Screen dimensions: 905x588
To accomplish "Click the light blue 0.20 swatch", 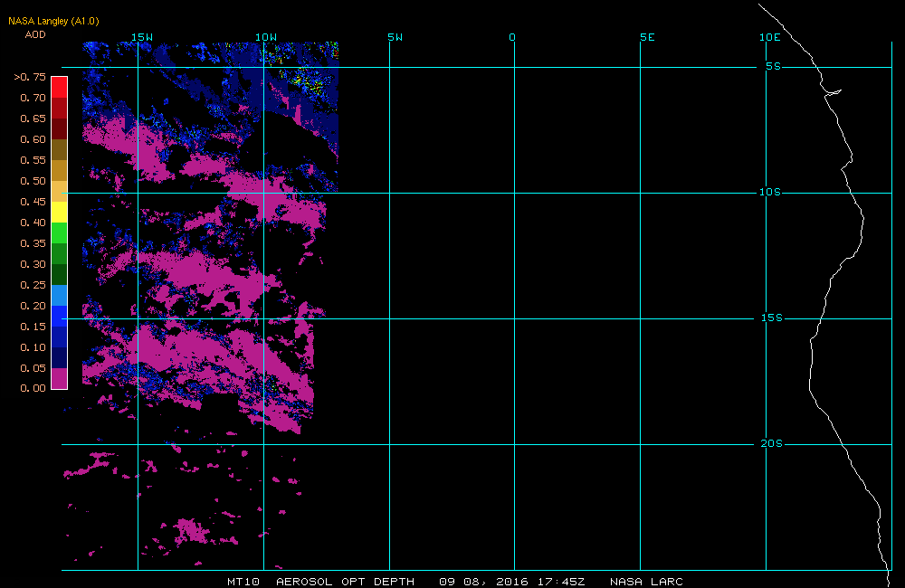I will click(60, 295).
